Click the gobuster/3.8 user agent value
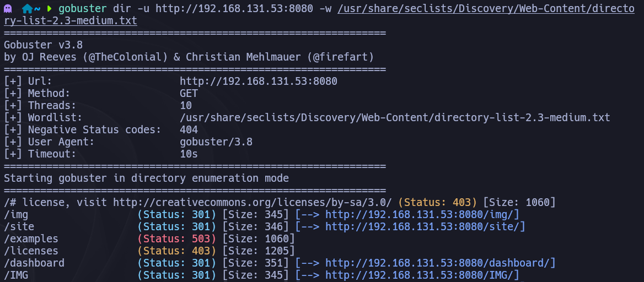This screenshot has width=644, height=282. pos(216,142)
